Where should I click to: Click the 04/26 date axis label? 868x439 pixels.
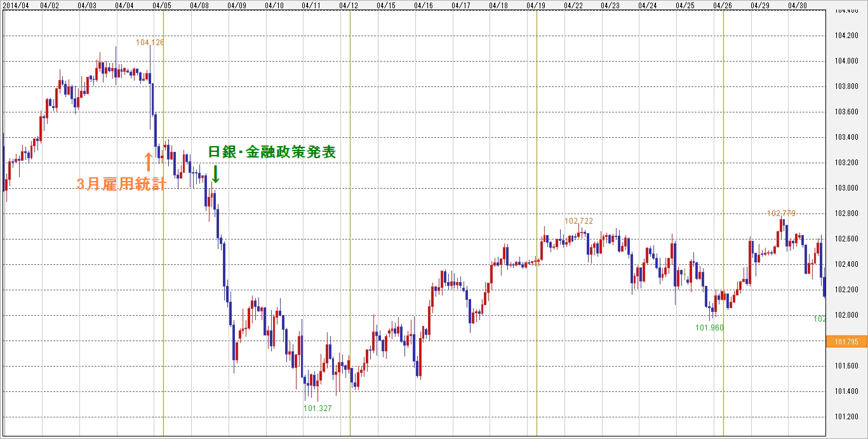tap(723, 4)
